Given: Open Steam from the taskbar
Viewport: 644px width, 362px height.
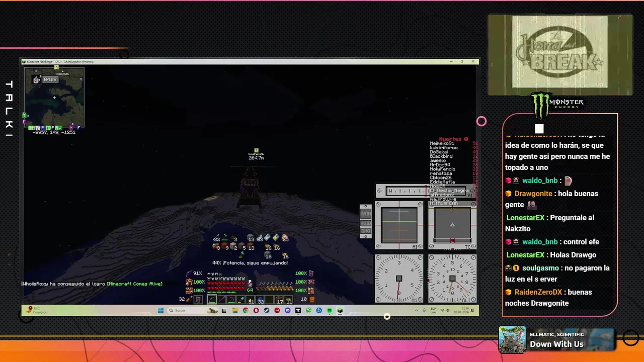Looking at the screenshot, I should point(267,310).
